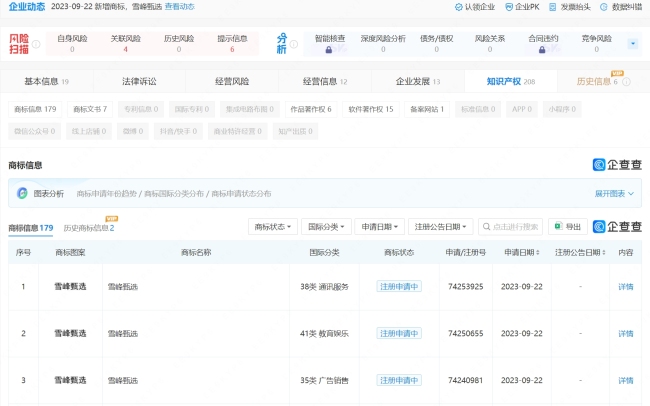
Task: Click the trademark search input field
Action: pos(511,227)
